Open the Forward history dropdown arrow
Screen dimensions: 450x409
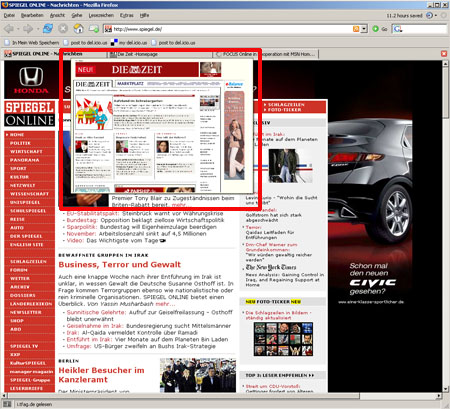pyautogui.click(x=37, y=29)
